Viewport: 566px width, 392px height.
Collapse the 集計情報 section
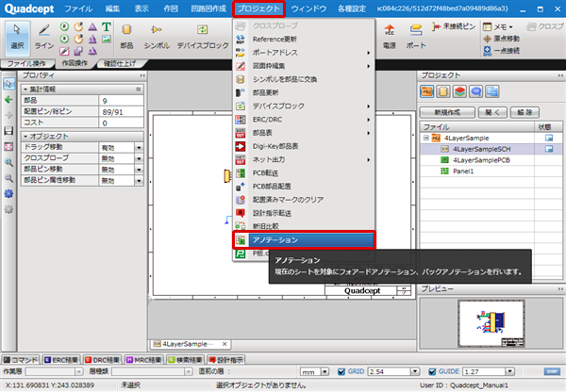[25, 90]
